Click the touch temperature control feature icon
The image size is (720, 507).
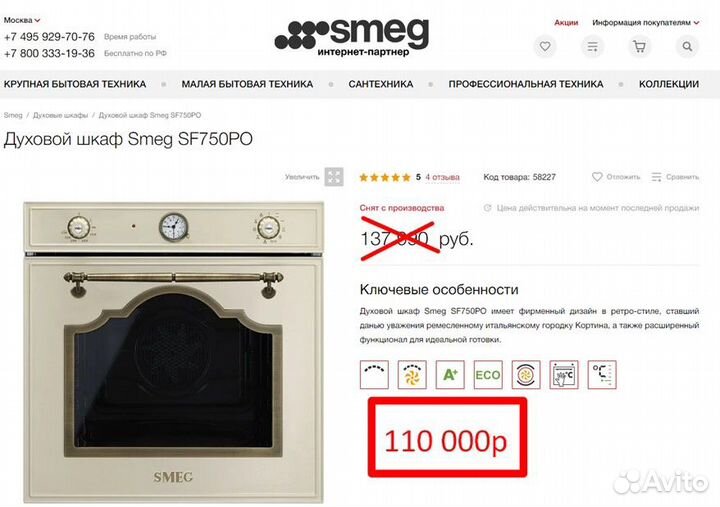tap(564, 375)
